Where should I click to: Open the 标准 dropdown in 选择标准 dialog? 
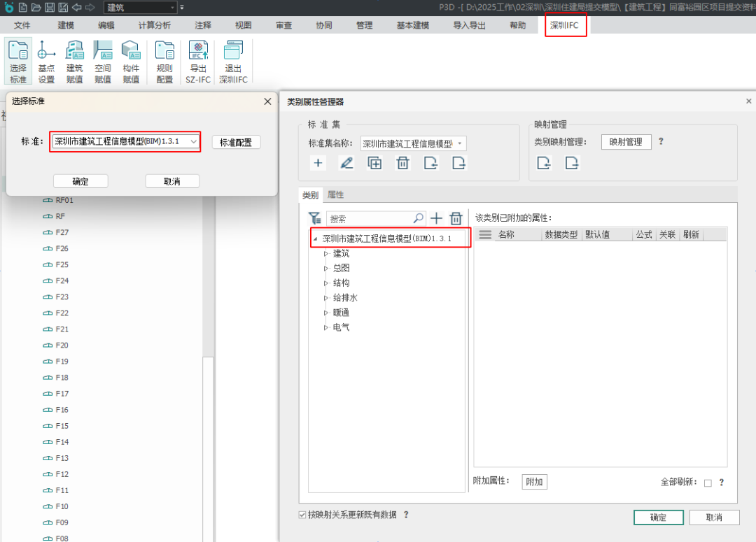pos(125,142)
